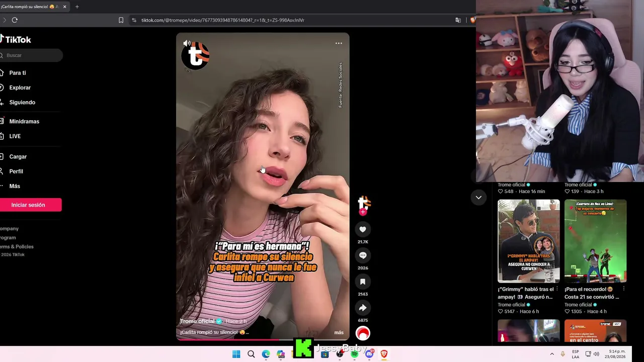Open Minidramas in the sidebar

(x=24, y=121)
